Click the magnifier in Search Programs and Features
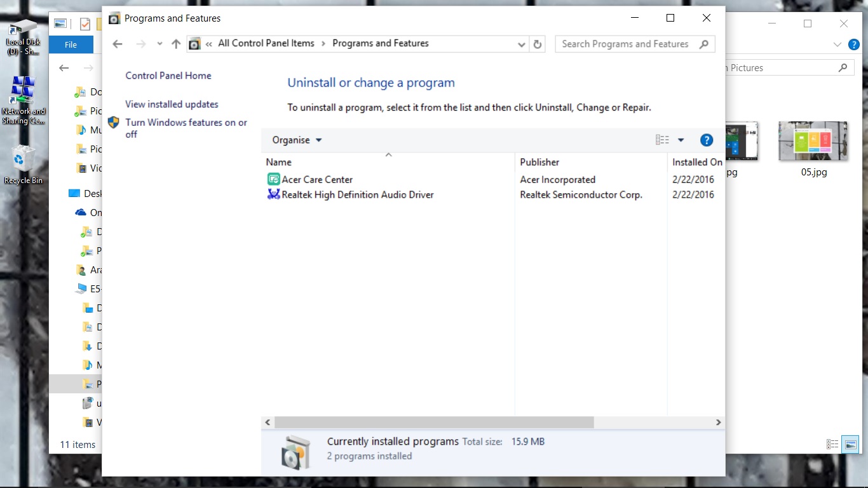 (703, 44)
